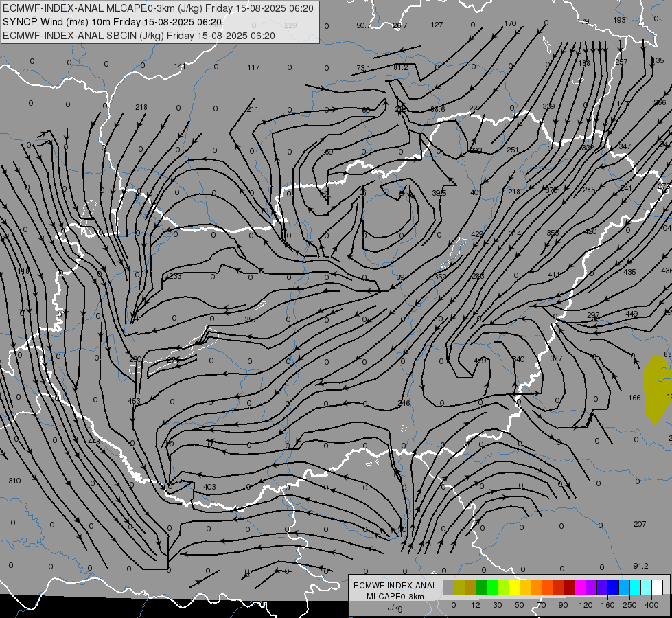Image resolution: width=672 pixels, height=618 pixels.
Task: Click the map value 26.7
Action: [x=400, y=25]
